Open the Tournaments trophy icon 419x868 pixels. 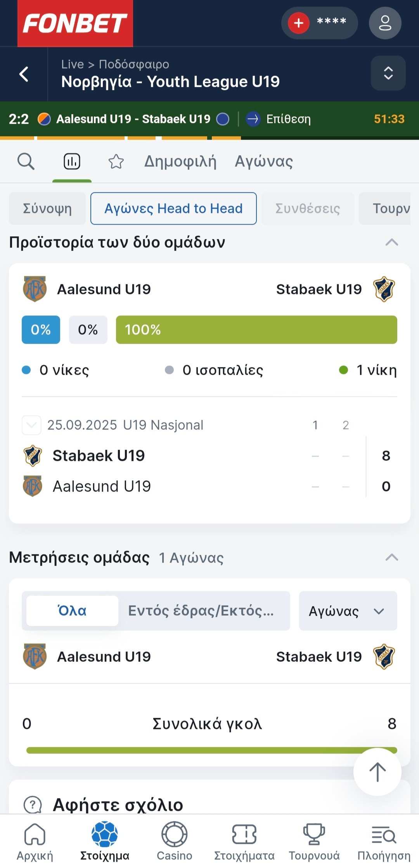click(x=314, y=841)
